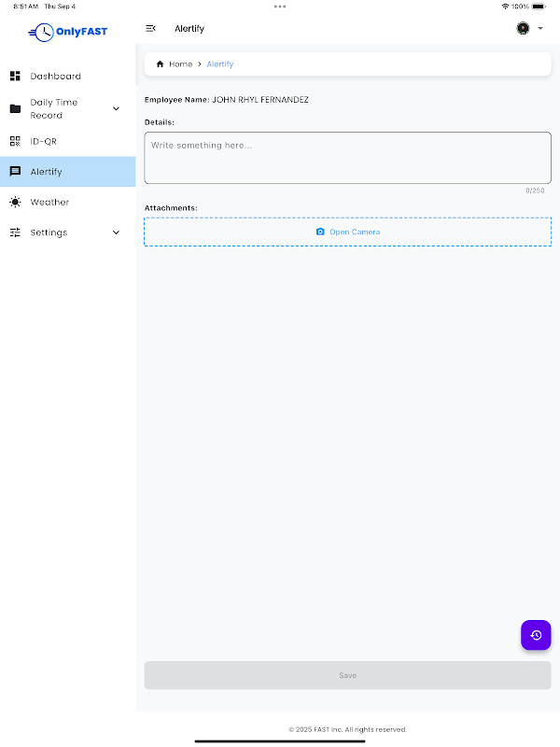Select the Daily Time Record folder icon

pos(15,108)
